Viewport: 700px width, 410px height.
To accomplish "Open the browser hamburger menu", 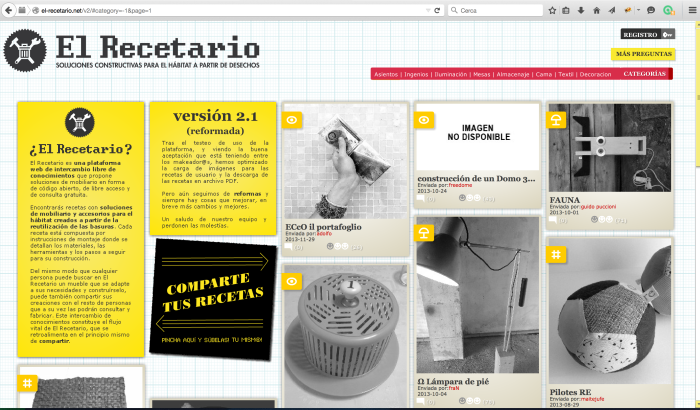I will pos(692,10).
